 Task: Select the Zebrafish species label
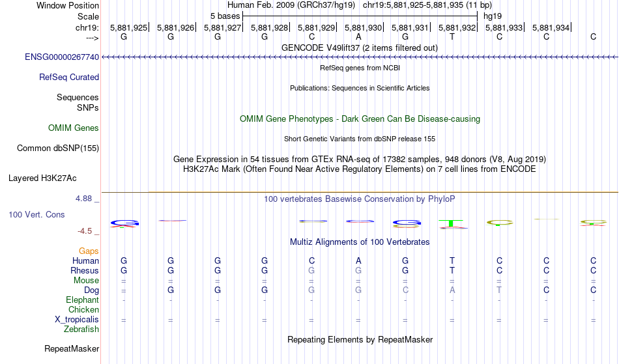tap(81, 329)
